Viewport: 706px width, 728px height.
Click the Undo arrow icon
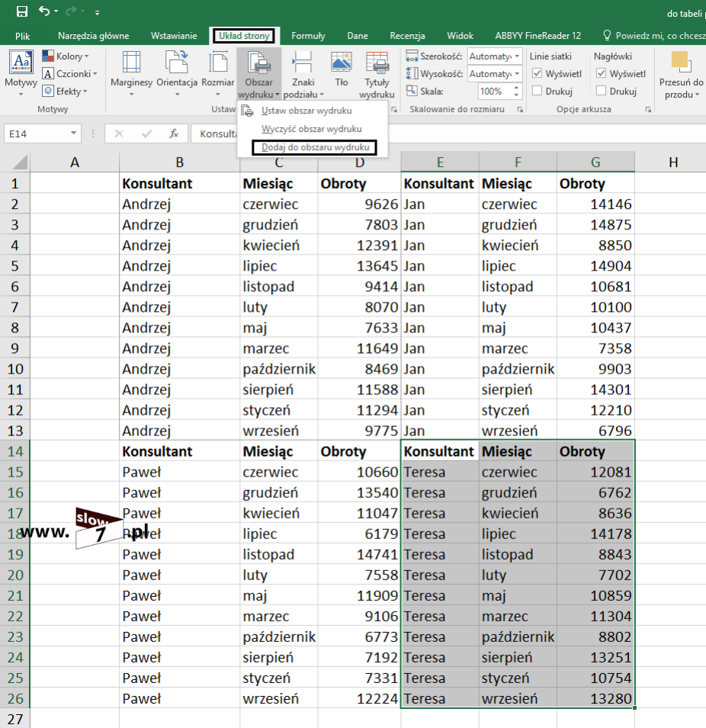[44, 11]
